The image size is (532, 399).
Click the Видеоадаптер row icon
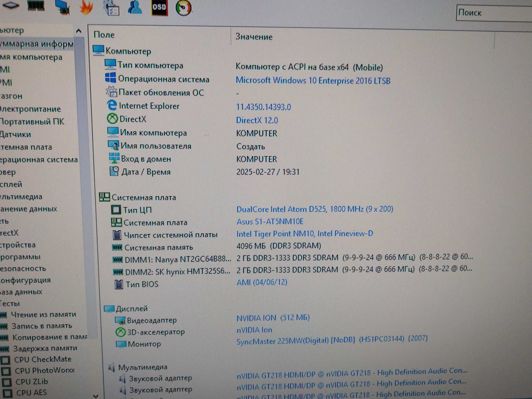(120, 320)
